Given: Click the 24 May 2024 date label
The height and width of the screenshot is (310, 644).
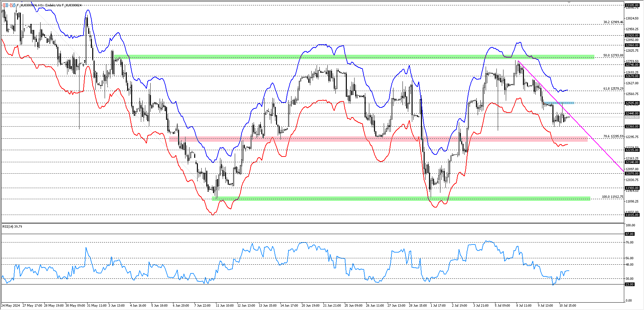Looking at the screenshot, I should 11,306.
